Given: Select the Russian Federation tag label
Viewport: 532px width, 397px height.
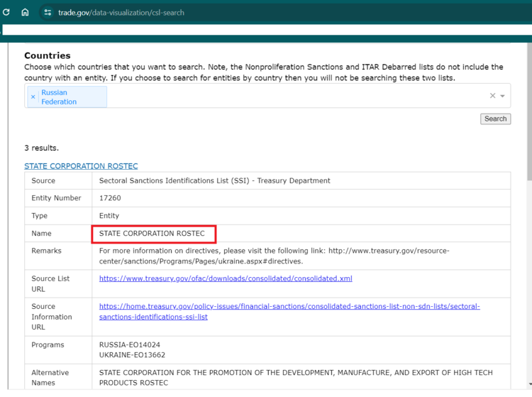Looking at the screenshot, I should 59,97.
